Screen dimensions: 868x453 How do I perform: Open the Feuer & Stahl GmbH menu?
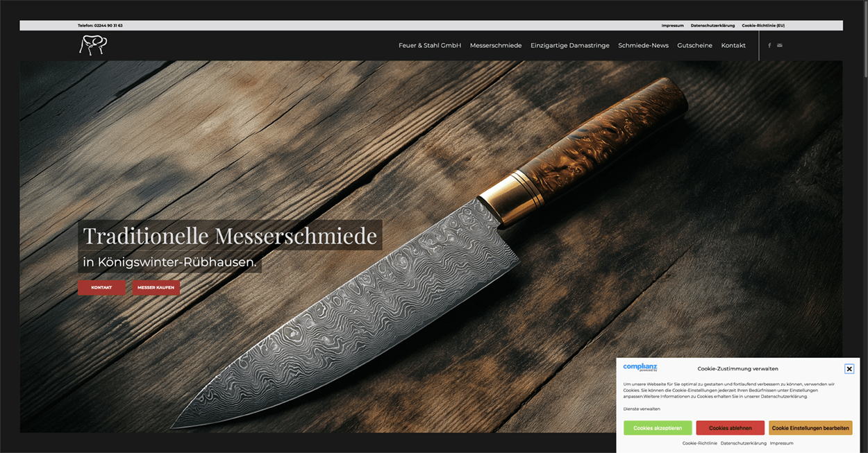tap(430, 46)
